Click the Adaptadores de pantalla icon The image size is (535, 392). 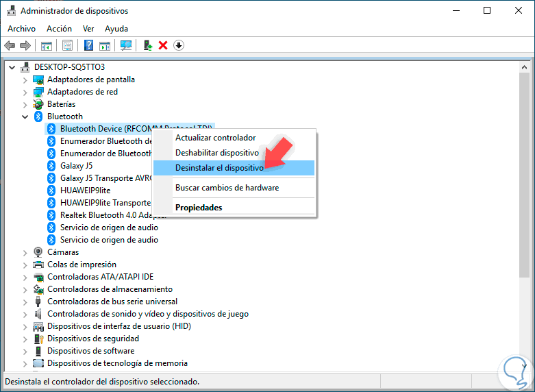38,79
